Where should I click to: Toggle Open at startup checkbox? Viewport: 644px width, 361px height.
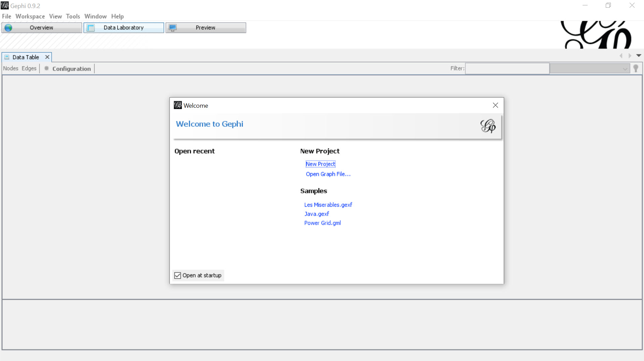pyautogui.click(x=178, y=275)
